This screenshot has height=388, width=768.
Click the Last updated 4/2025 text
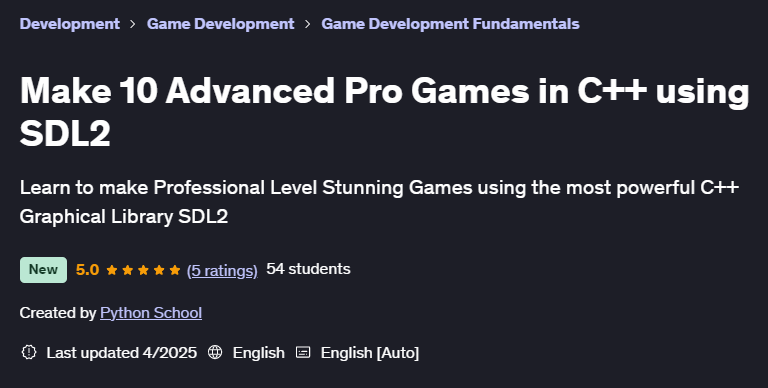pos(121,352)
